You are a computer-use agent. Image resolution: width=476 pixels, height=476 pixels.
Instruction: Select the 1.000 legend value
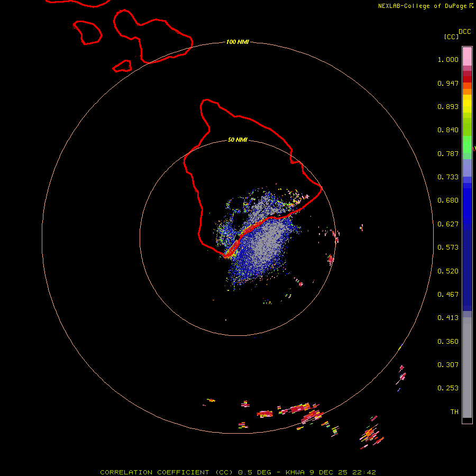[x=448, y=59]
